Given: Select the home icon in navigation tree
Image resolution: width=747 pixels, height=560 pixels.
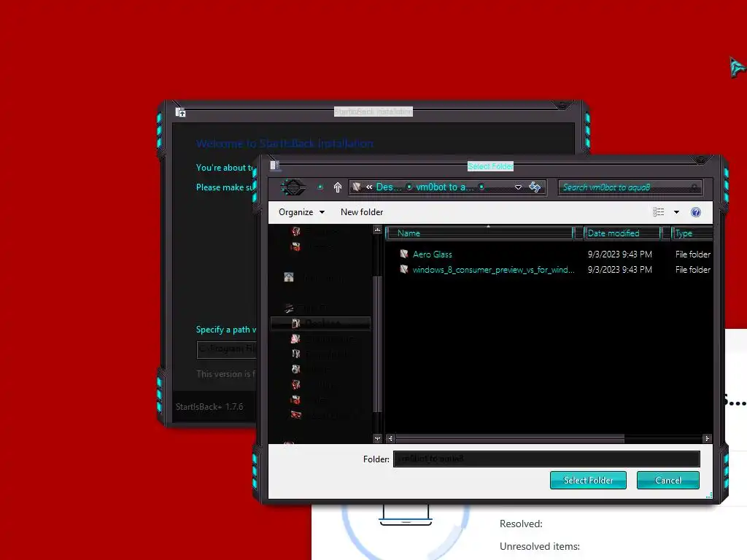Looking at the screenshot, I should 289,277.
